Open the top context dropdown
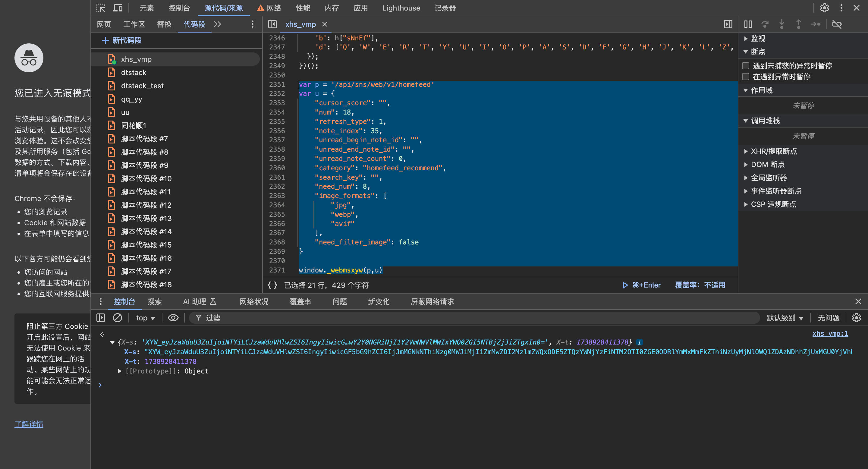868x469 pixels. (x=145, y=318)
